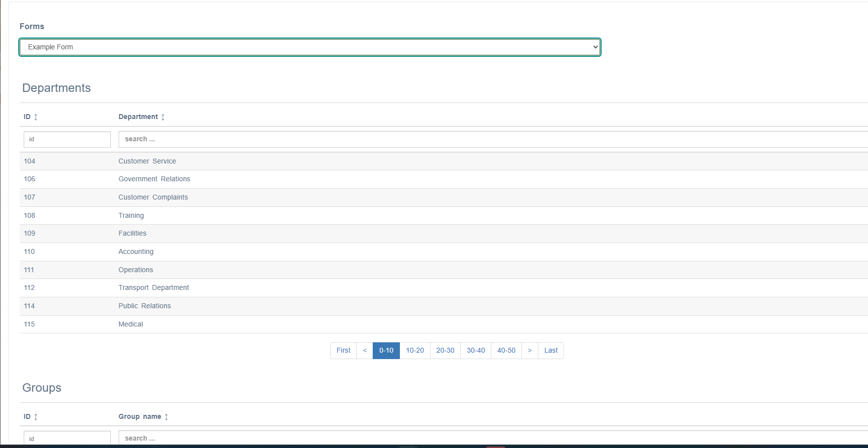868x448 pixels.
Task: Select the Customer Service department row
Action: (444, 162)
